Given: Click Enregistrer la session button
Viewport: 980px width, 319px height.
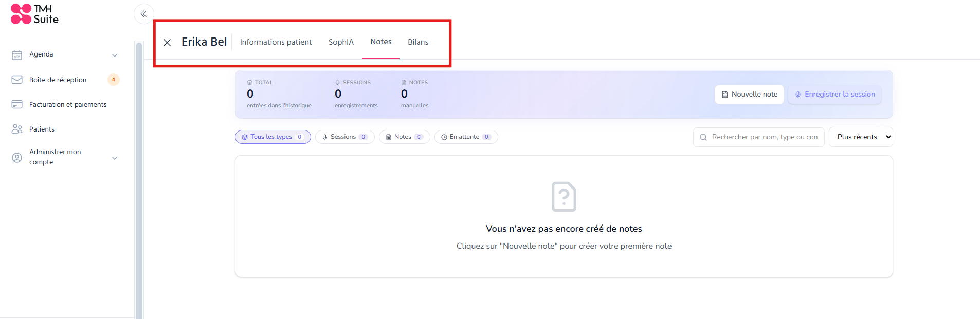Looking at the screenshot, I should coord(835,95).
